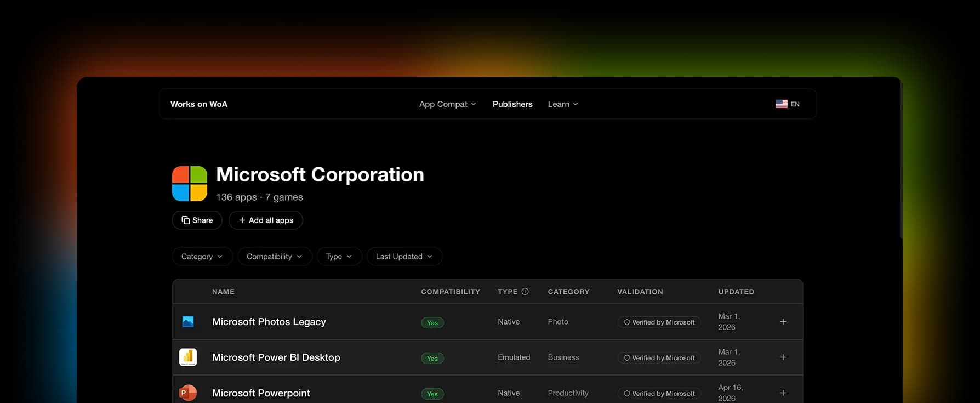
Task: Click the Business category cell
Action: point(563,357)
